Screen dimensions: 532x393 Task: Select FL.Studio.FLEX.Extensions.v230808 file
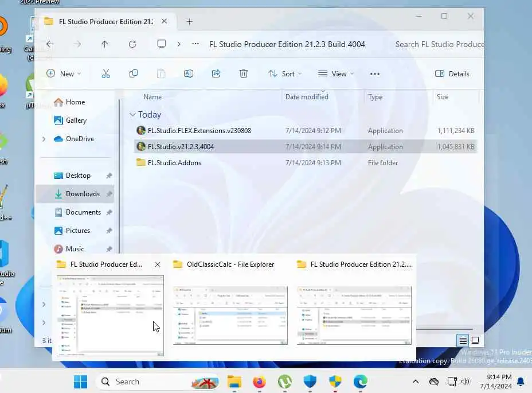tap(306, 131)
